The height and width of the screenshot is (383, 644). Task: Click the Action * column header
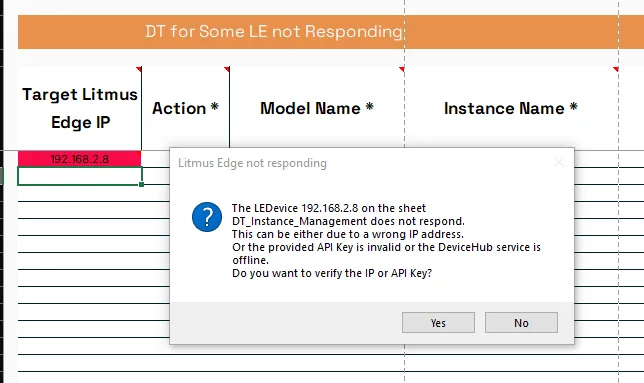coord(185,108)
